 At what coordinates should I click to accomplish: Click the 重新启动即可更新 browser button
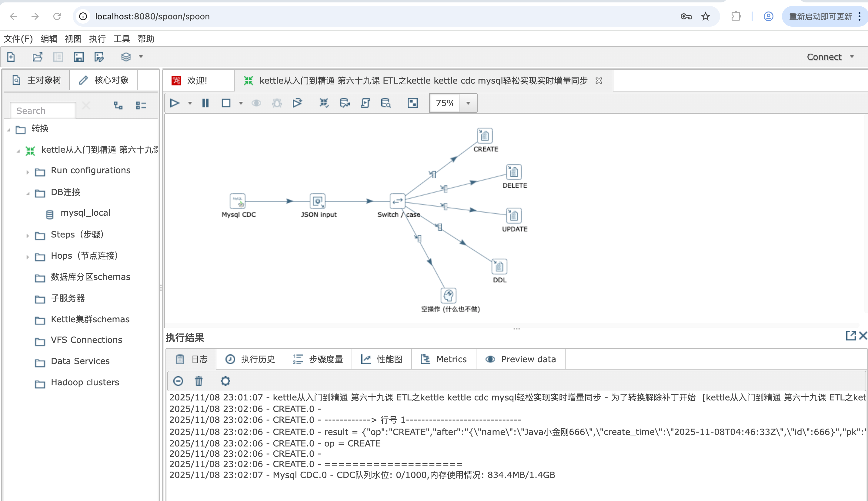coord(820,16)
